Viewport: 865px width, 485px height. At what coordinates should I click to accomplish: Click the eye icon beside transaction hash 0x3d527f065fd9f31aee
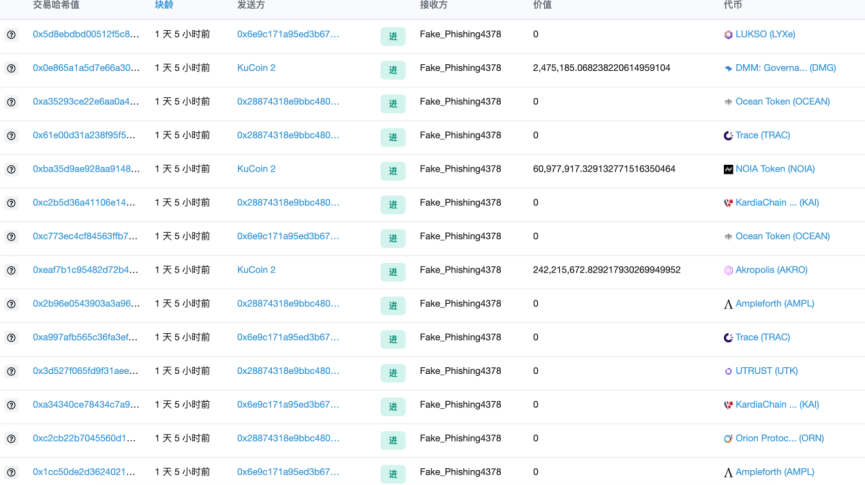point(11,371)
